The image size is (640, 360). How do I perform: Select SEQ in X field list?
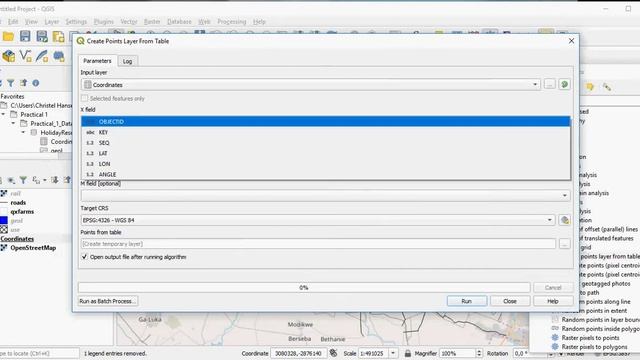pos(326,142)
